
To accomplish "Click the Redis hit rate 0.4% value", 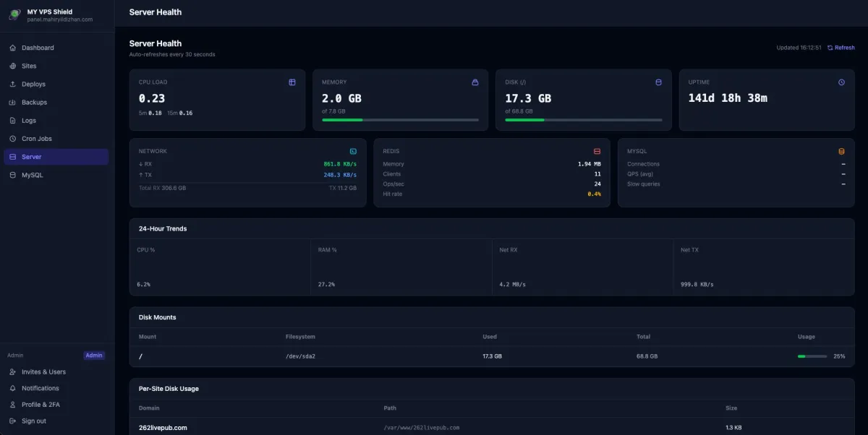I will pos(594,194).
